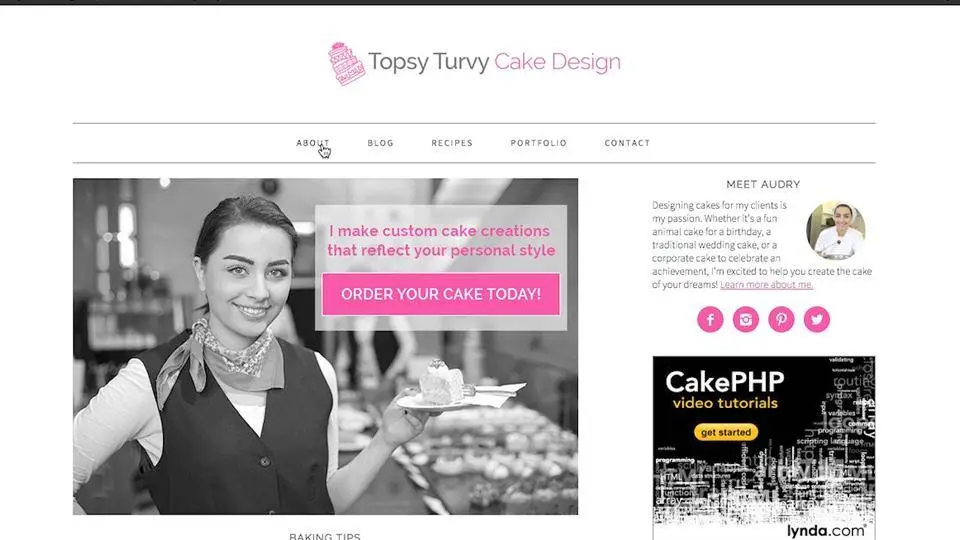
Task: Open the Twitter social icon
Action: point(817,319)
